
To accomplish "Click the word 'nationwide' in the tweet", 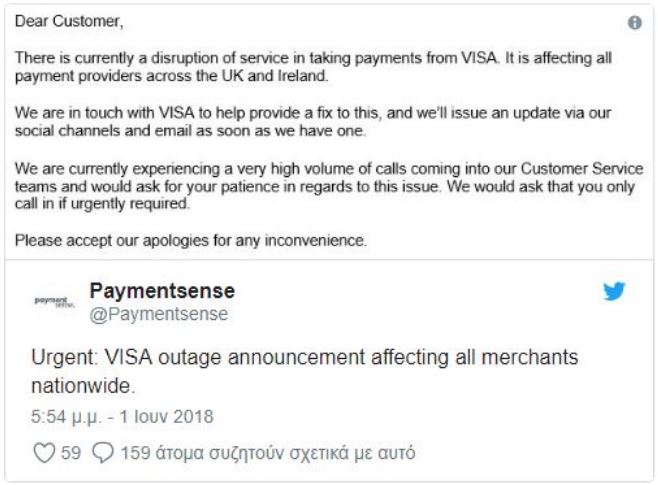I will [x=83, y=386].
